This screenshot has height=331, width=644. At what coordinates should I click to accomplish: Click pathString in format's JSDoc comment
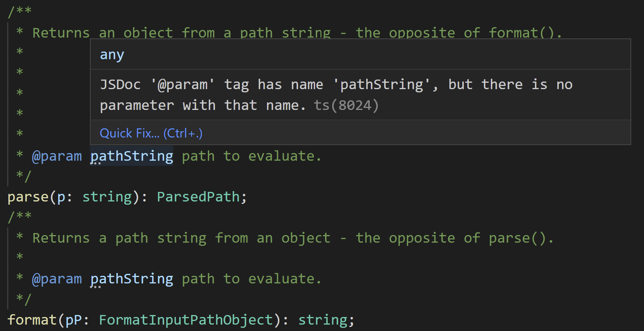[132, 279]
